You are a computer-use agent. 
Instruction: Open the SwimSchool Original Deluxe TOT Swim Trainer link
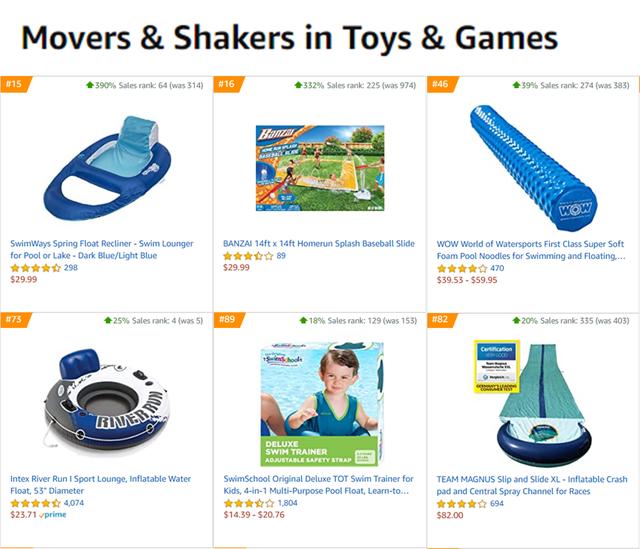pos(318,485)
